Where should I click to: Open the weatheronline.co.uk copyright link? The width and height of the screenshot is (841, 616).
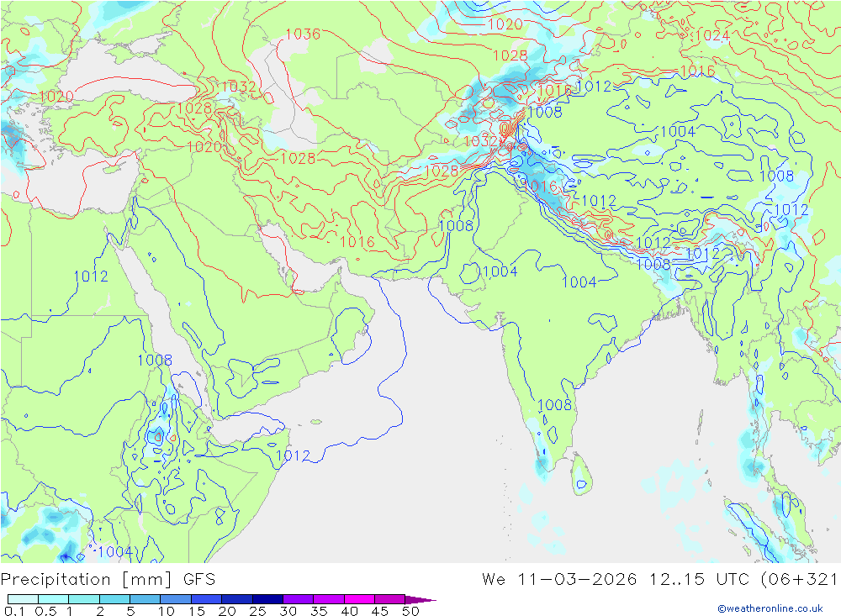[x=770, y=608]
